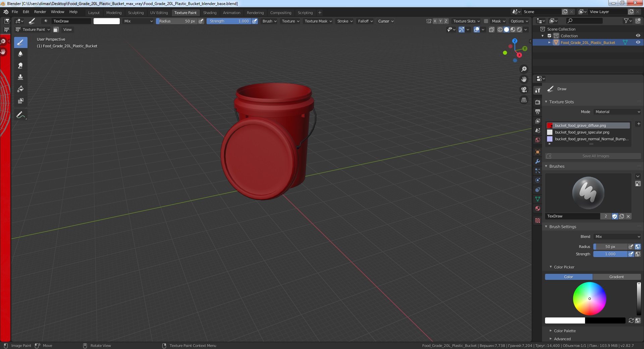Add a new texture slot with plus
644x349 pixels.
point(638,124)
